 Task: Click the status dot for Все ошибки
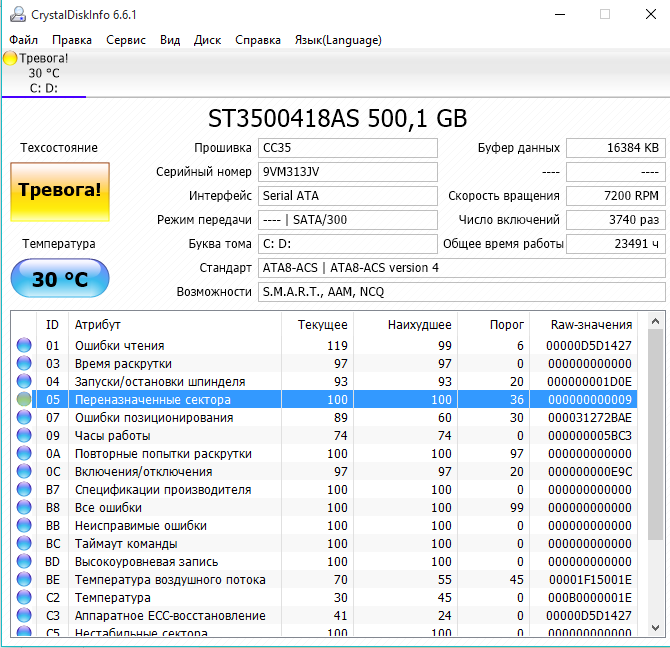pyautogui.click(x=24, y=507)
